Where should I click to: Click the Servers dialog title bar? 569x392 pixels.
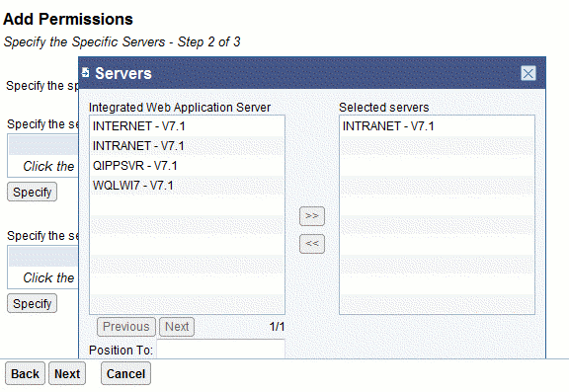pyautogui.click(x=312, y=73)
